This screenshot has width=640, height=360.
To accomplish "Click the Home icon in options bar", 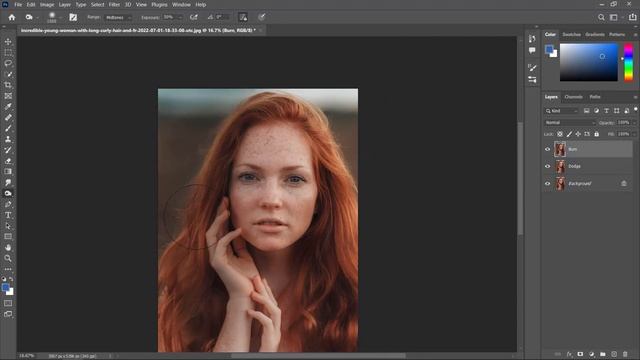I will tap(12, 17).
